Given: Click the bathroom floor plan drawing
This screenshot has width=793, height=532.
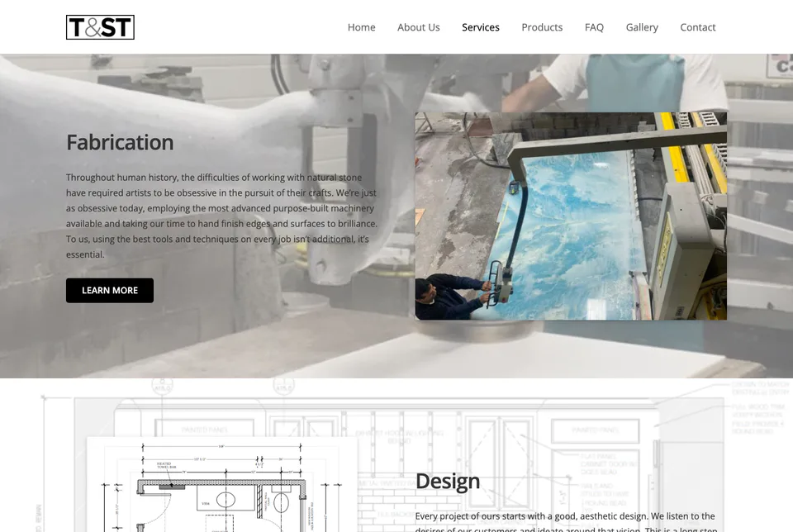Looking at the screenshot, I should [222, 484].
